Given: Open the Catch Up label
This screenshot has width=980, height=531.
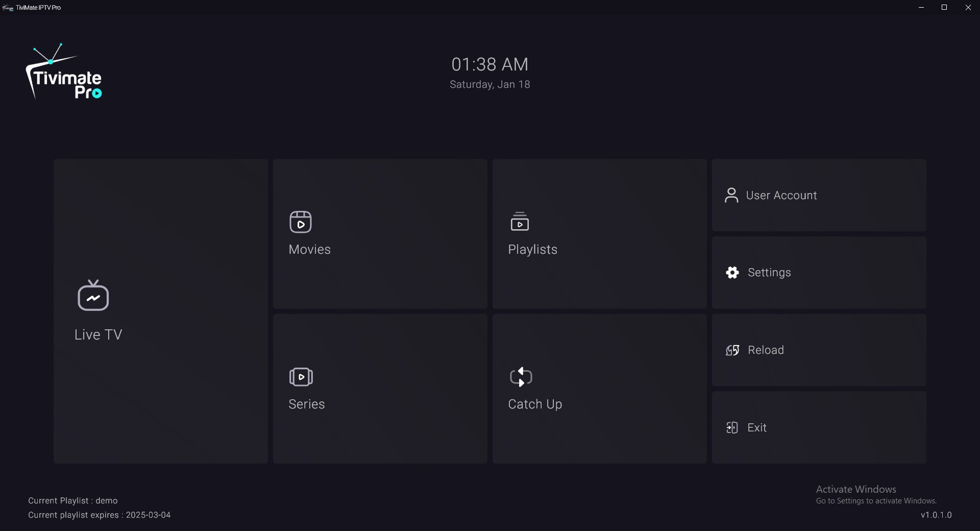Looking at the screenshot, I should tap(535, 404).
